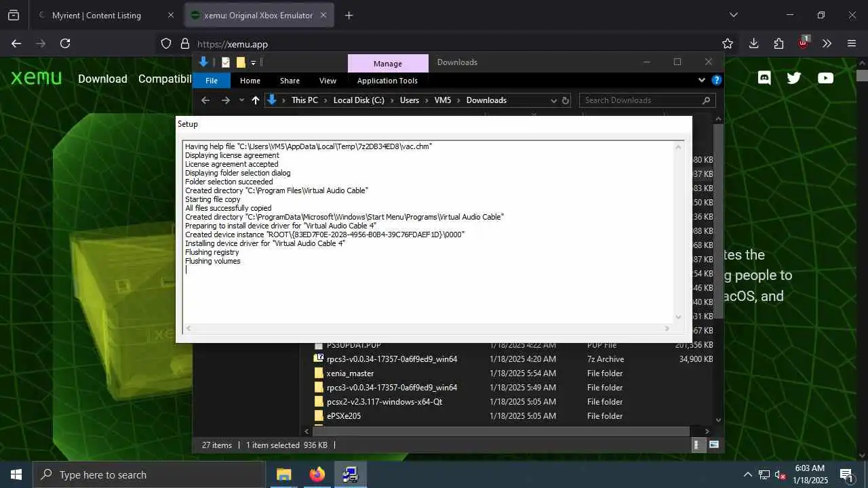This screenshot has height=488, width=868.
Task: Click VM5 in the address path
Action: point(443,100)
